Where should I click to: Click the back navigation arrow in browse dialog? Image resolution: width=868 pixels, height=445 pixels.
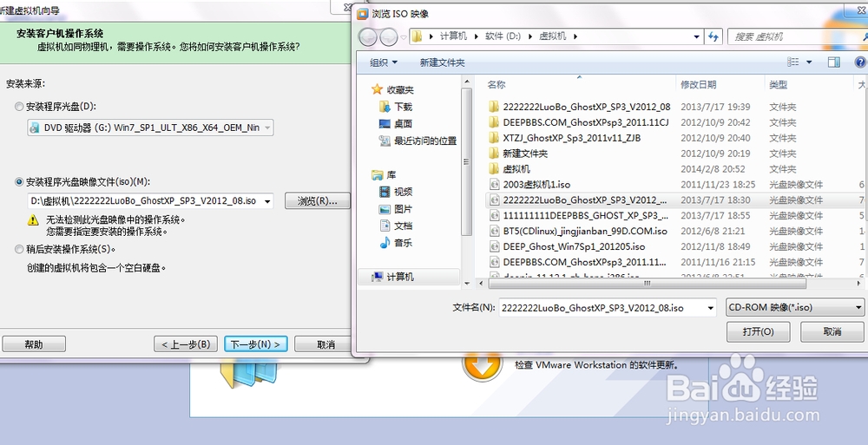pyautogui.click(x=367, y=37)
